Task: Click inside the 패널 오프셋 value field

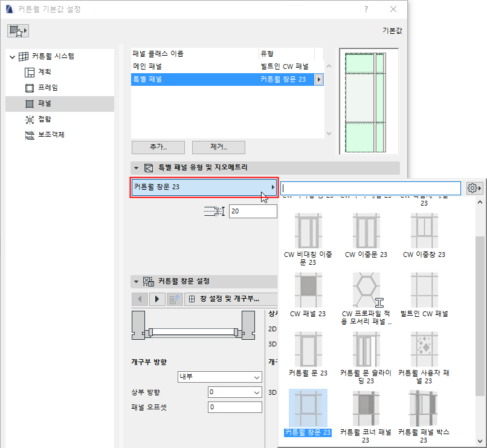Action: click(x=235, y=407)
